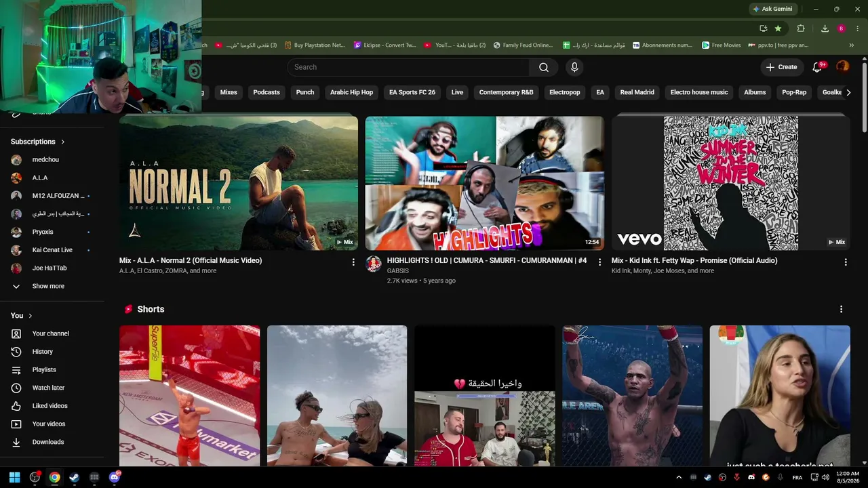Select the Mixes filter chip
868x488 pixels.
(x=229, y=92)
